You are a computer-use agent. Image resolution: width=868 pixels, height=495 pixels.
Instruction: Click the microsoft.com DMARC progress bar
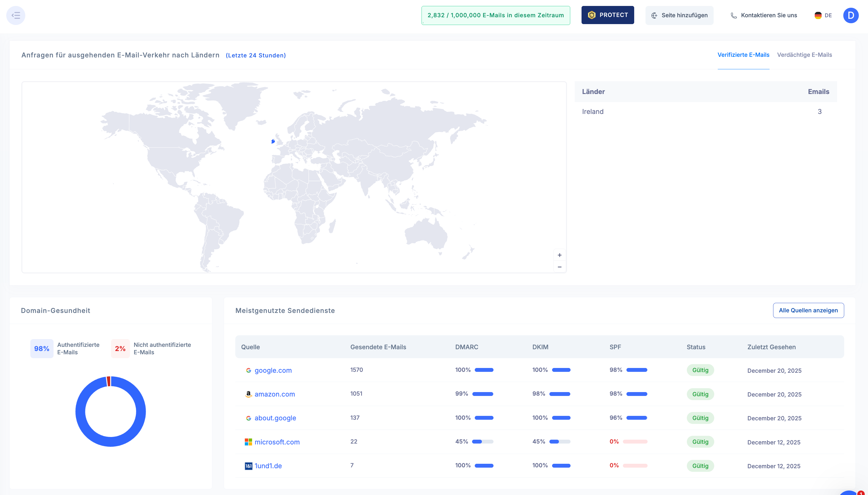pos(482,442)
